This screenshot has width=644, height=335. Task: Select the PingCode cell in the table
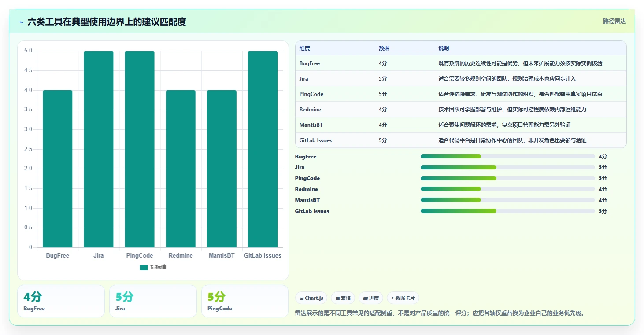311,94
